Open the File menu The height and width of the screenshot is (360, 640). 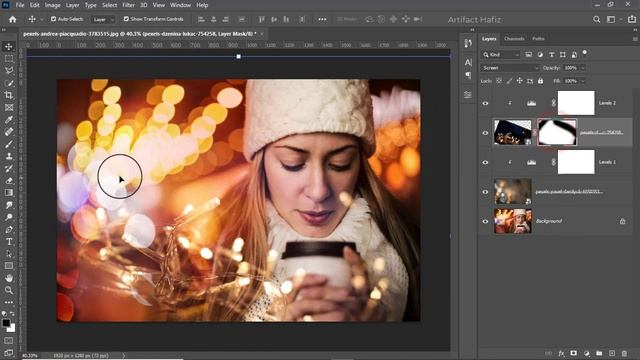click(x=20, y=5)
